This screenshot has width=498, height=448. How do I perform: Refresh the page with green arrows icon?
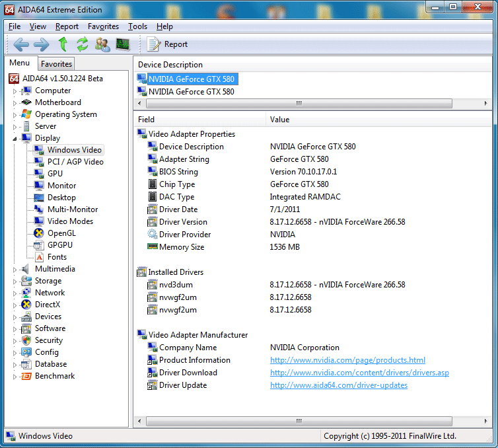click(83, 44)
